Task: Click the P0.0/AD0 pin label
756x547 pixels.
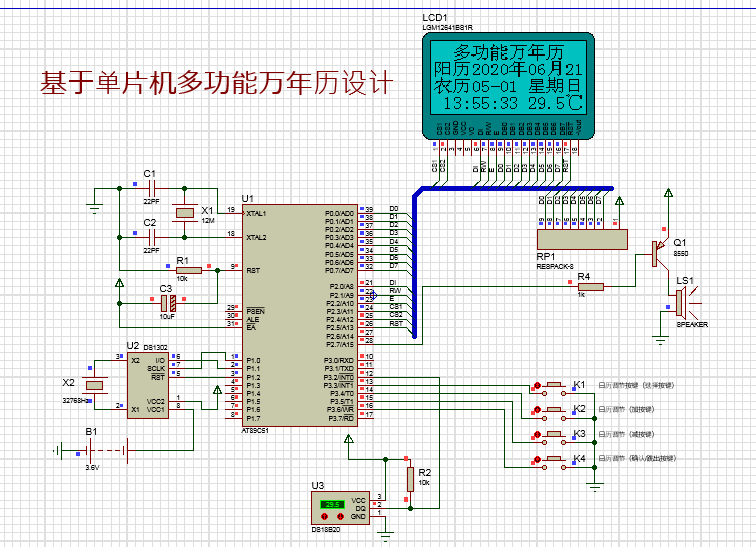Action: coord(339,213)
